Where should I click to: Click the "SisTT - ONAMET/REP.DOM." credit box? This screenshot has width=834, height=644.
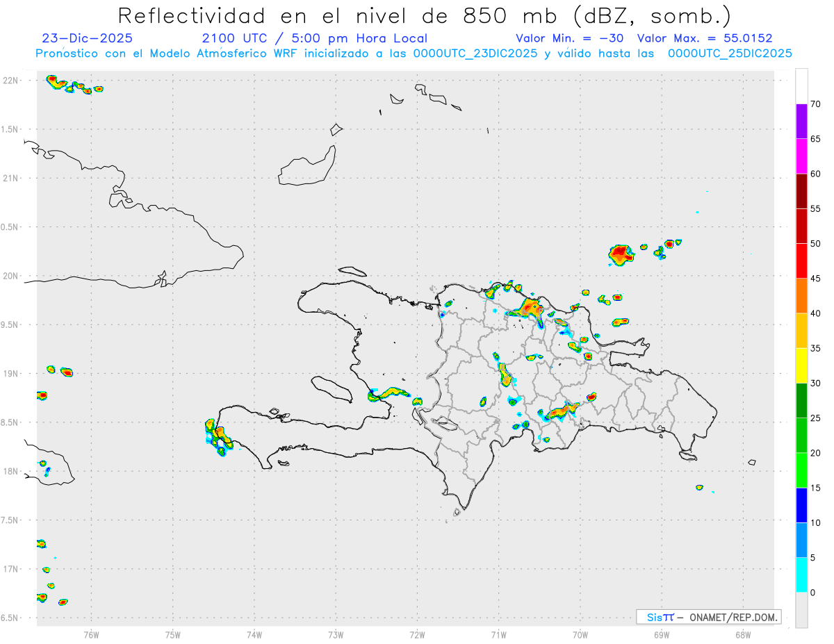[x=708, y=617]
